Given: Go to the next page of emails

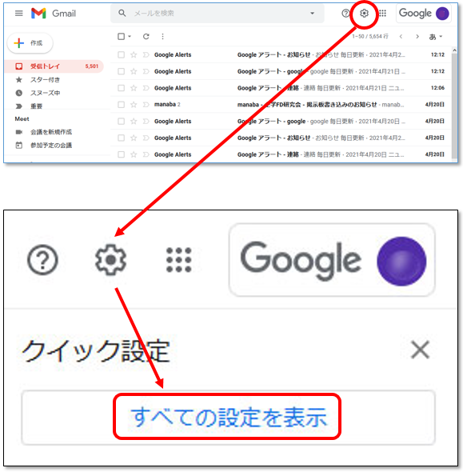Looking at the screenshot, I should pos(417,37).
